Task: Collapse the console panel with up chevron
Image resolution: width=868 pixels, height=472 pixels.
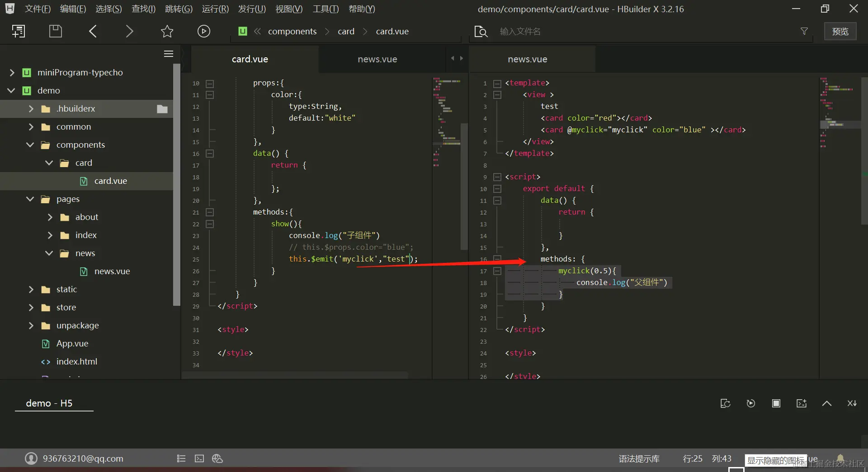Action: (827, 403)
